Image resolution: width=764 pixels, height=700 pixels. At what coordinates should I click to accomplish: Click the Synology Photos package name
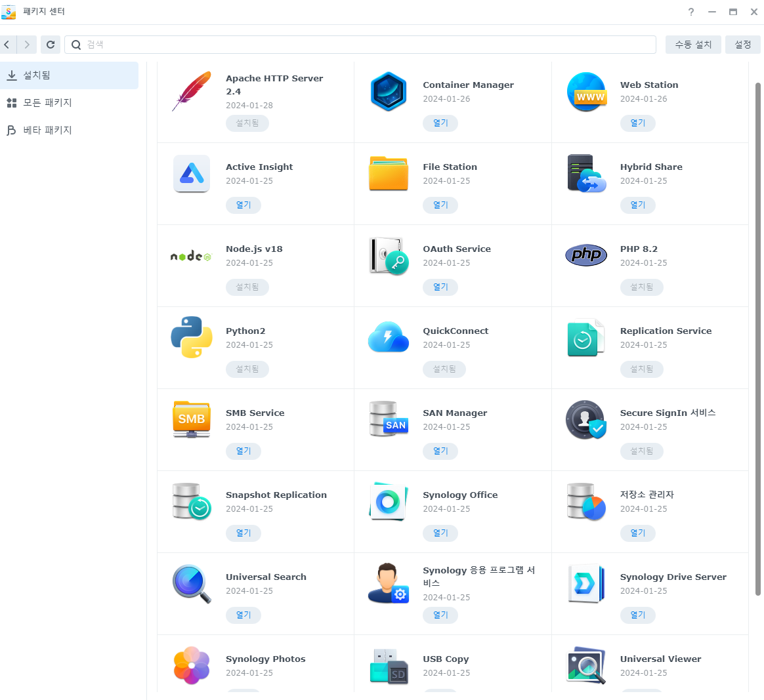(266, 659)
